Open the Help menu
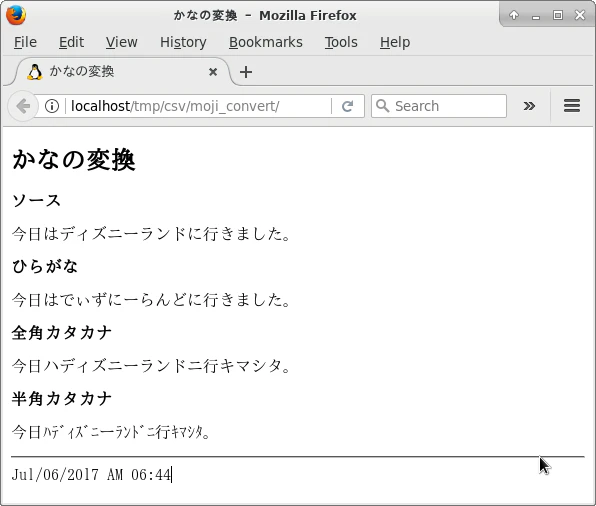 click(395, 42)
